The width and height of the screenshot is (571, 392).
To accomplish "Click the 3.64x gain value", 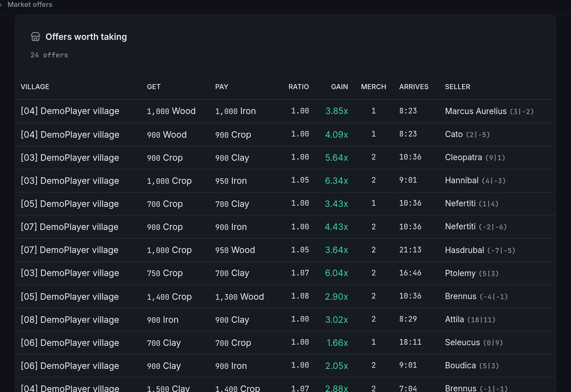I will [337, 250].
